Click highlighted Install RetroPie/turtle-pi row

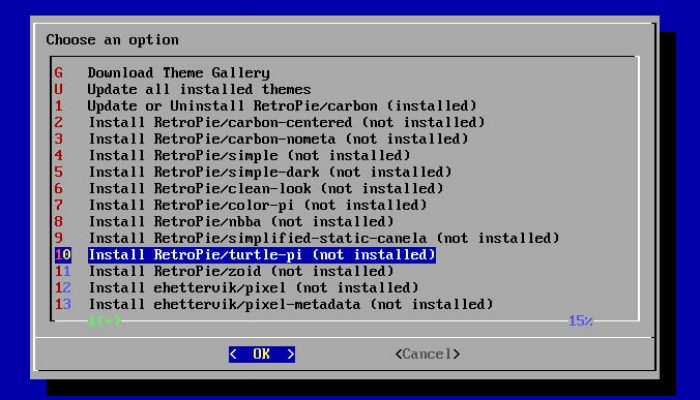point(245,254)
